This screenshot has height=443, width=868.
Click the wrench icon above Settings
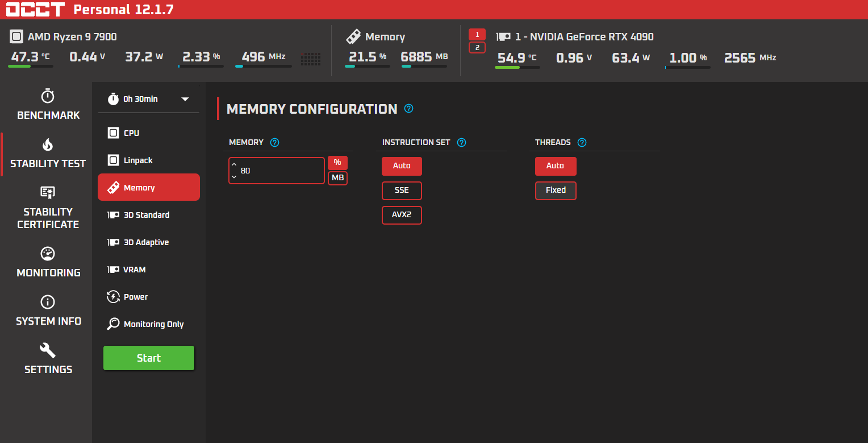(48, 350)
